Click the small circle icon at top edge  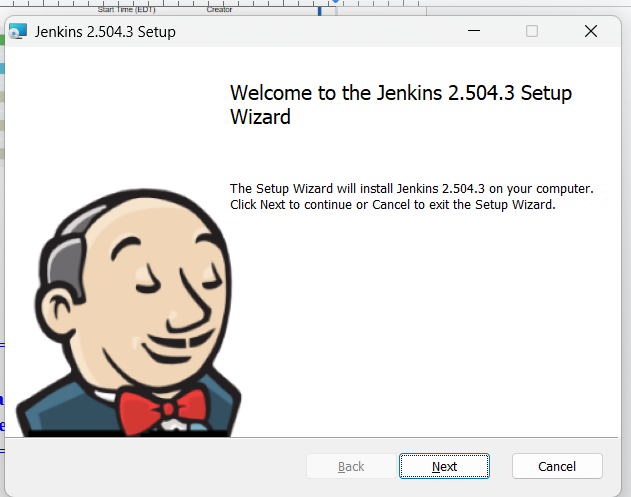(336, 2)
